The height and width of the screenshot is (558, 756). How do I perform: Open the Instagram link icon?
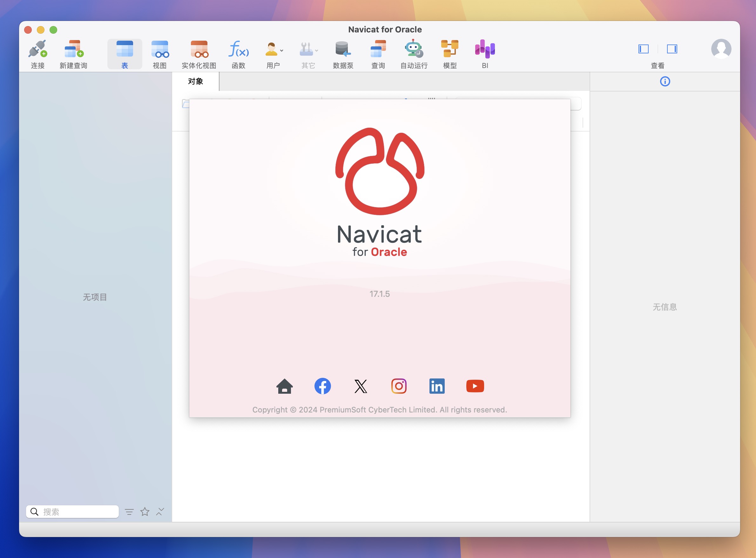tap(399, 386)
